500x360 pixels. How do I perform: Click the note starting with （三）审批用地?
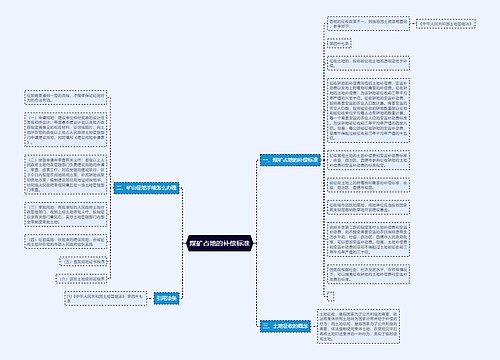coord(66,214)
